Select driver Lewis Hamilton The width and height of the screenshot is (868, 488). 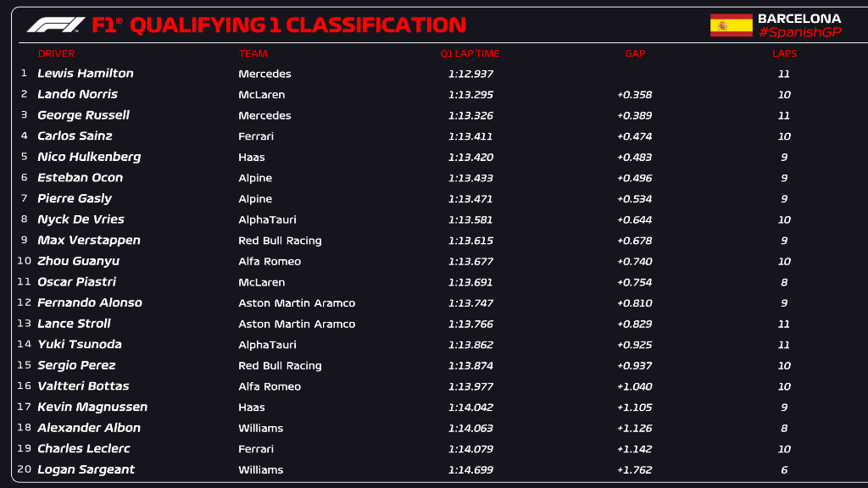[x=86, y=74]
